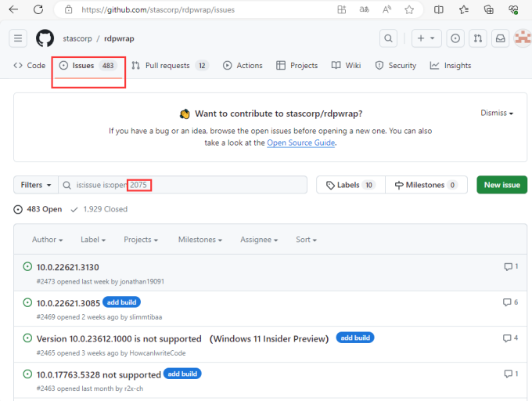Image resolution: width=532 pixels, height=401 pixels.
Task: Open browser collections icon
Action: [x=488, y=9]
